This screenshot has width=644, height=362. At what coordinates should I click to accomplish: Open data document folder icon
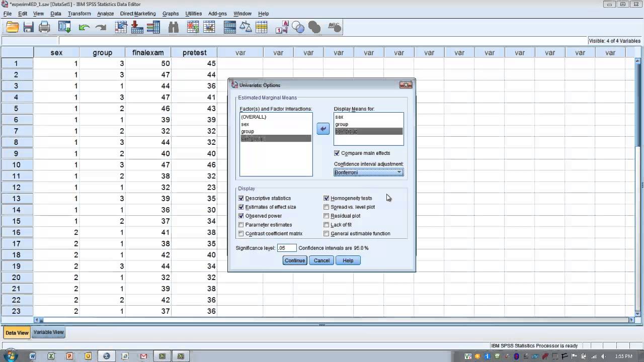coord(12,28)
